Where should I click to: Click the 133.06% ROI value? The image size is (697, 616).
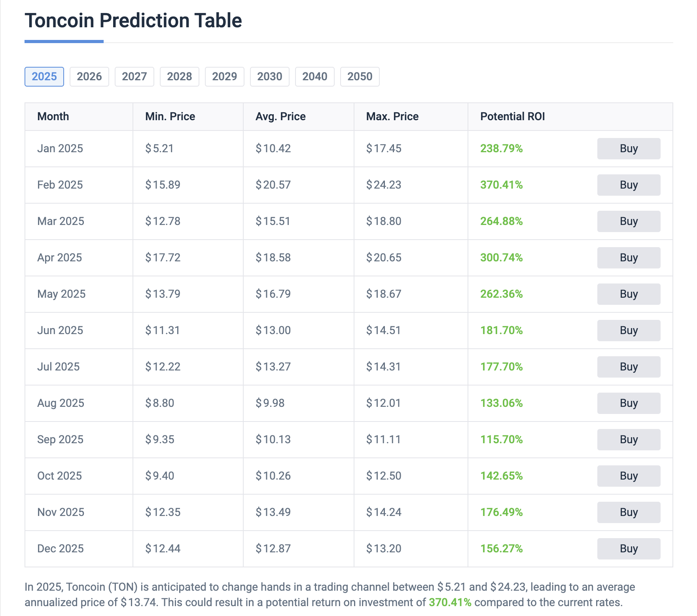tap(502, 403)
